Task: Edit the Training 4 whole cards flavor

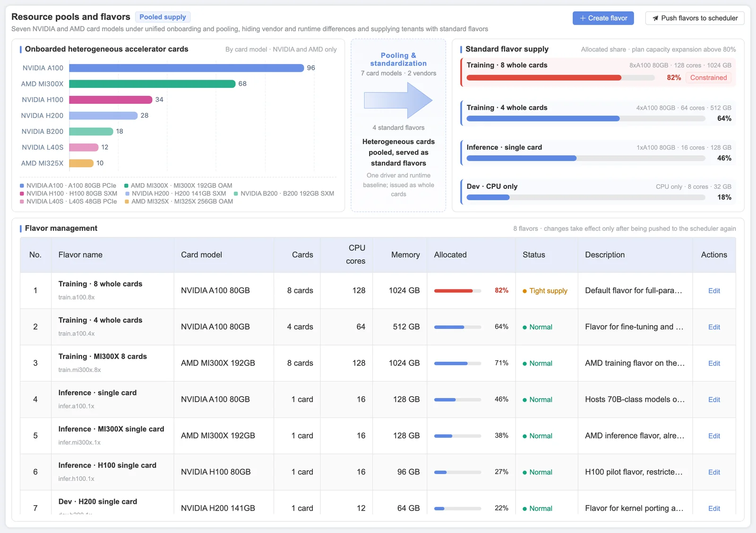Action: click(714, 327)
